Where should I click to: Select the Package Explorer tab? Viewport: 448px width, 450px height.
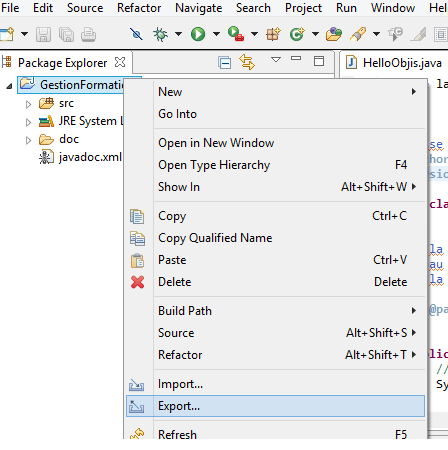click(62, 63)
